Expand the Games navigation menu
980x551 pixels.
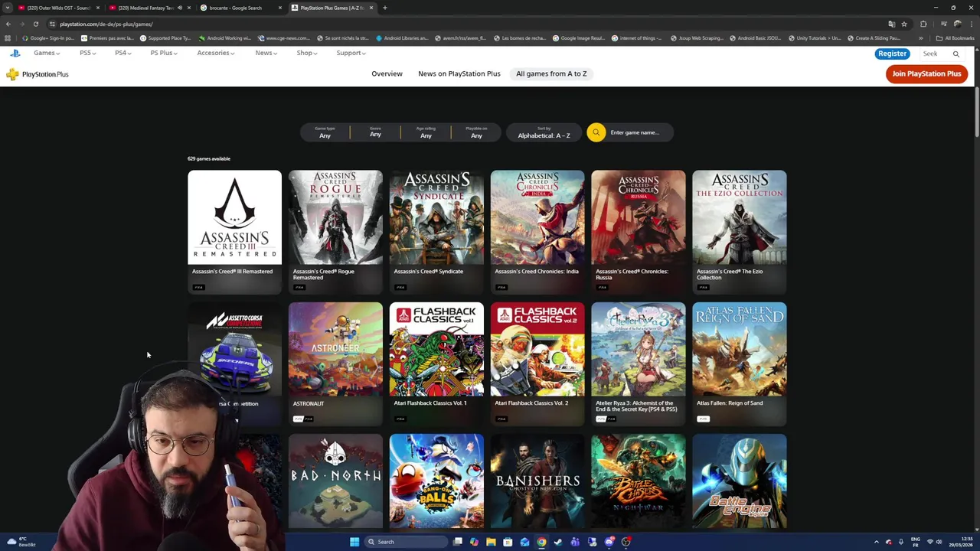[x=46, y=53]
